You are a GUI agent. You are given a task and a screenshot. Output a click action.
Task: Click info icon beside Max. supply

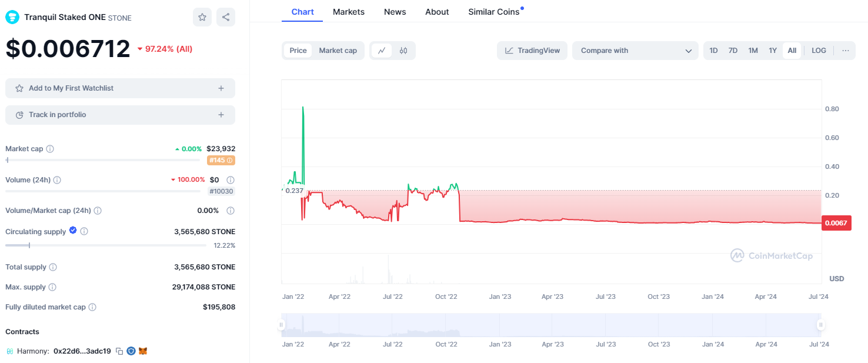52,287
